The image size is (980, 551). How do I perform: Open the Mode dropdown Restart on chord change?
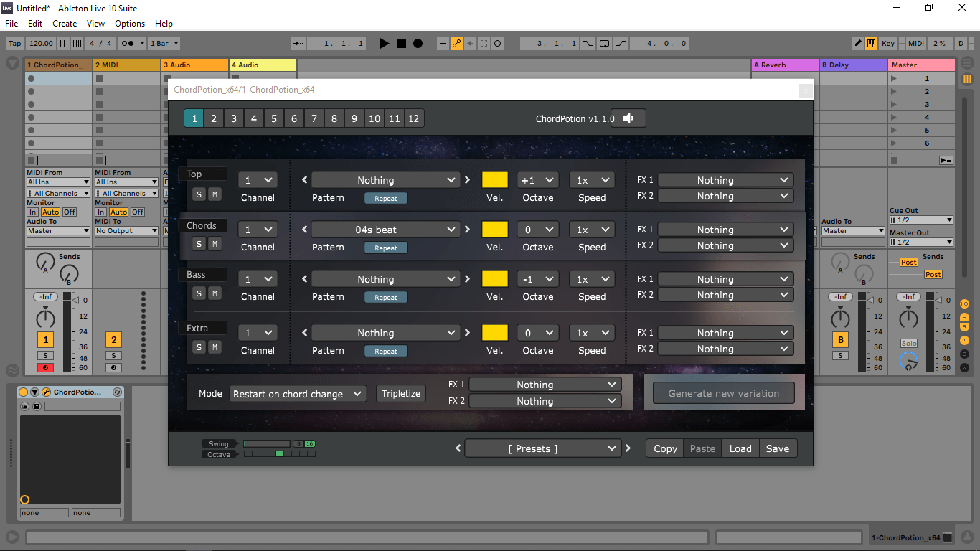click(298, 394)
